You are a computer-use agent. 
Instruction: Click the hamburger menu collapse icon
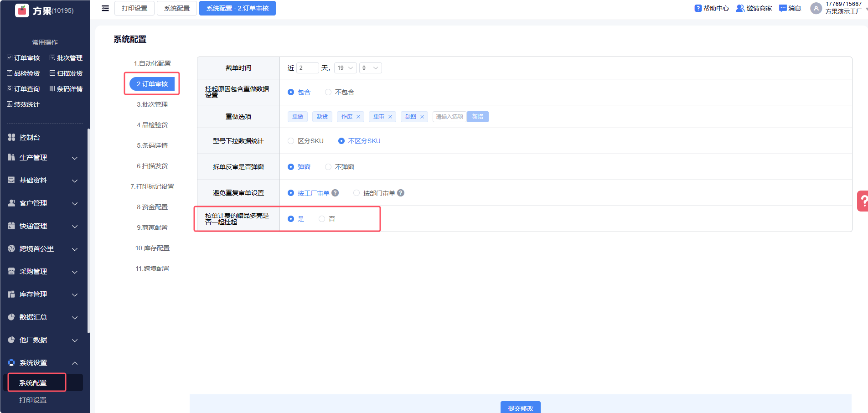pyautogui.click(x=105, y=8)
